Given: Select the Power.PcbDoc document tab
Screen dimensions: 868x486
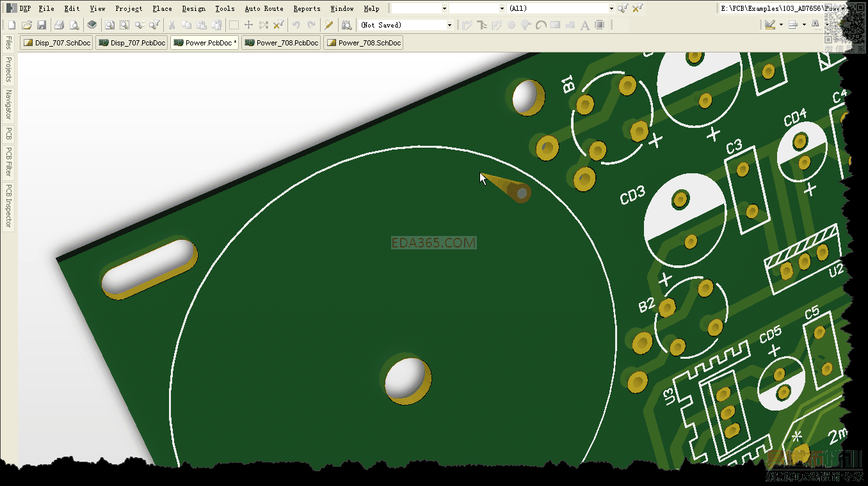Looking at the screenshot, I should [205, 43].
